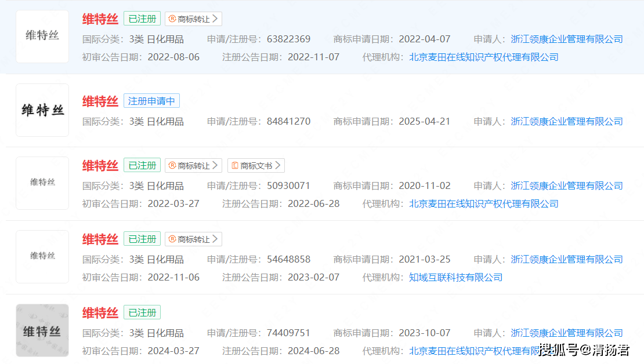Screen dimensions: 644x364
Task: Click trademark thumbnail for registration 50930071
Action: (x=42, y=183)
